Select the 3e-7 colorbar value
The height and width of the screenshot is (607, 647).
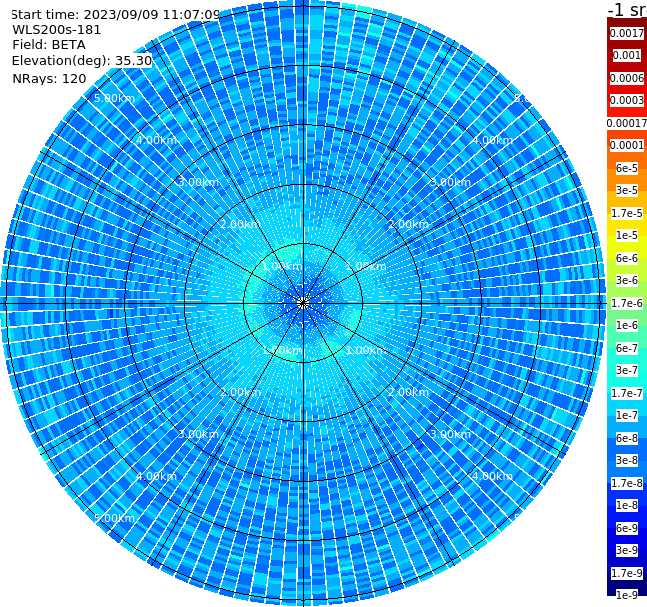pyautogui.click(x=627, y=370)
